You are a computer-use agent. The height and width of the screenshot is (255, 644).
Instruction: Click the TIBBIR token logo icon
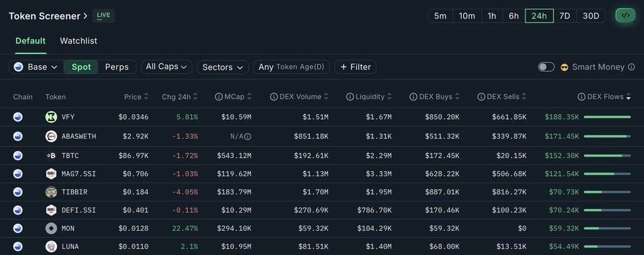pos(51,192)
